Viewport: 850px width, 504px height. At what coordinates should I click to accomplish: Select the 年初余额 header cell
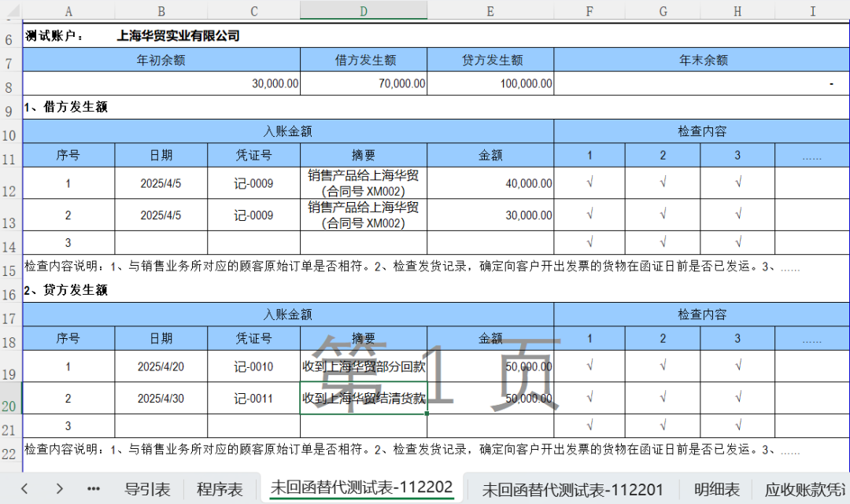pyautogui.click(x=161, y=60)
